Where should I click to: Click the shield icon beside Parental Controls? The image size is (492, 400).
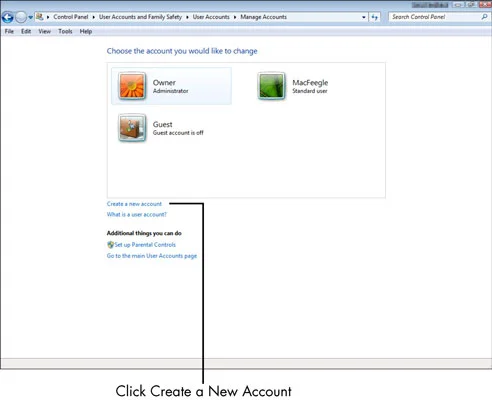pyautogui.click(x=110, y=245)
